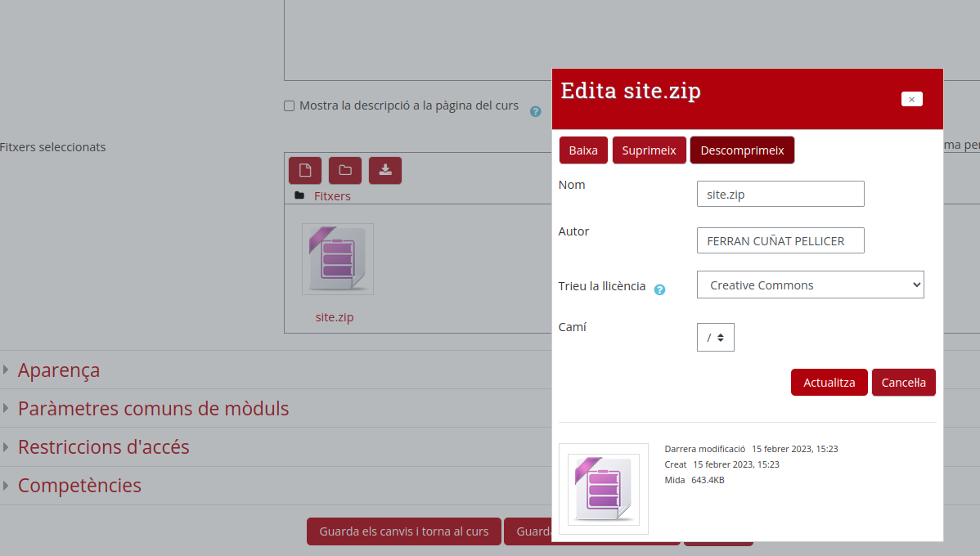This screenshot has height=556, width=980.
Task: Click the Fitxers folder breadcrumb
Action: [x=332, y=196]
